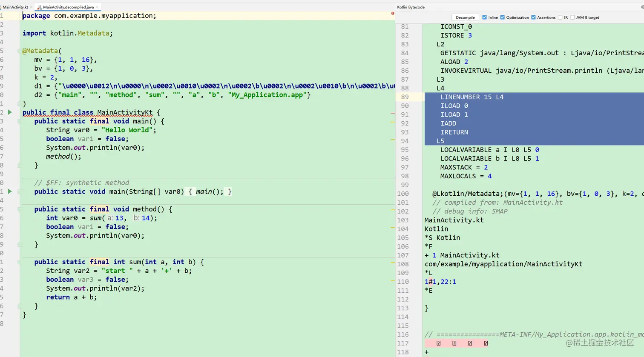Click '// compiled from: MainActivity.kt' comment
This screenshot has width=644, height=357.
tap(497, 203)
